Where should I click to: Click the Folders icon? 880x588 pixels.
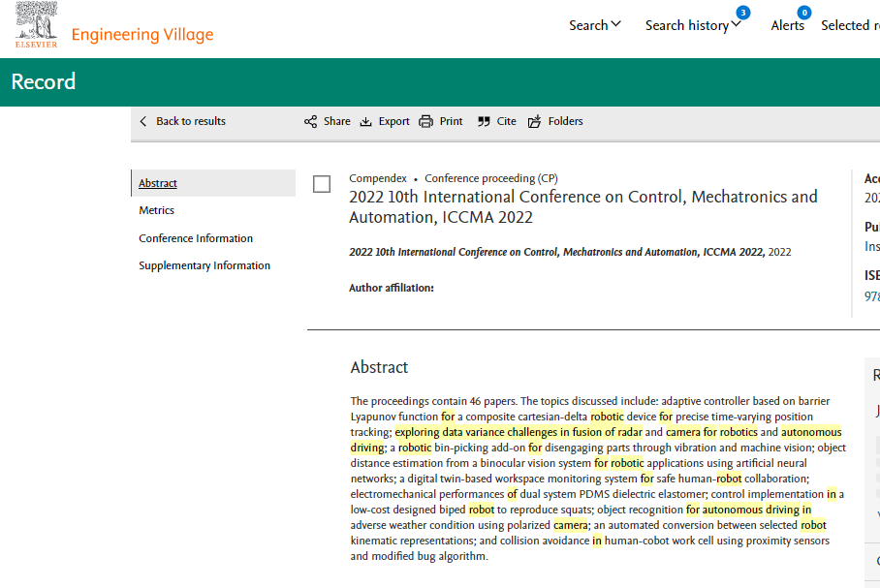[535, 122]
